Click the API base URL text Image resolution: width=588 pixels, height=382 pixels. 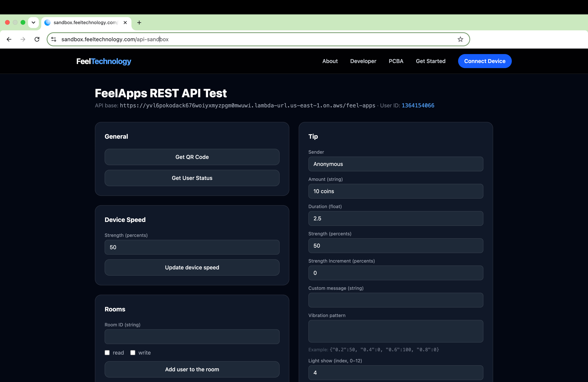(x=247, y=105)
